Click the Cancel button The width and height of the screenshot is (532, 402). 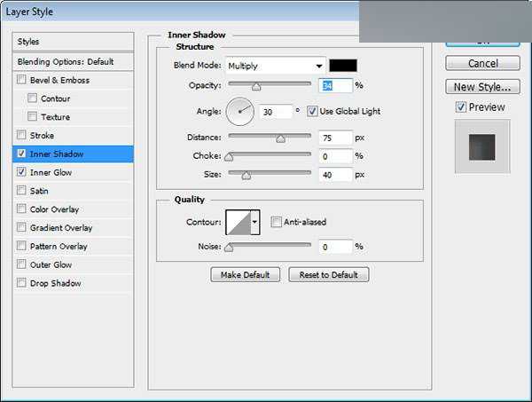click(482, 64)
